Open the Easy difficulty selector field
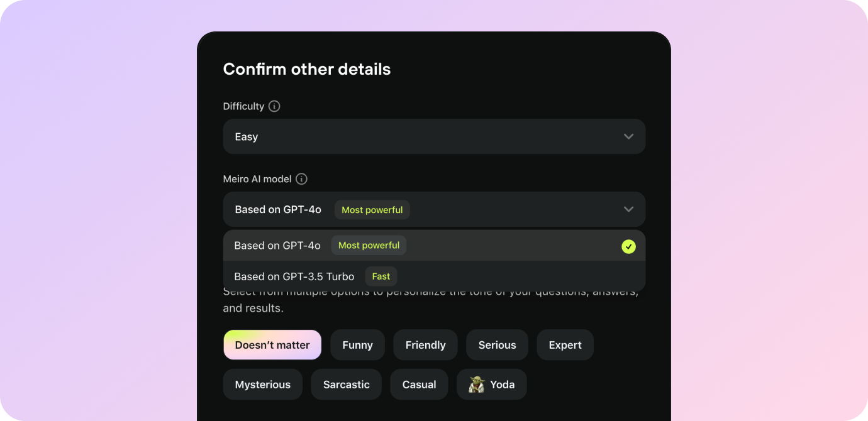The image size is (868, 421). (x=434, y=136)
